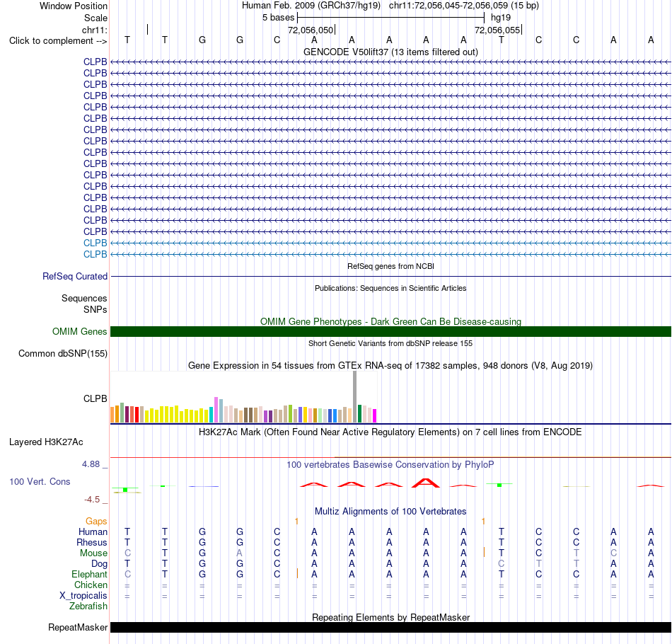Viewport: 672px width, 644px height.
Task: Click the 100 Vert. Cons track label
Action: tap(40, 481)
